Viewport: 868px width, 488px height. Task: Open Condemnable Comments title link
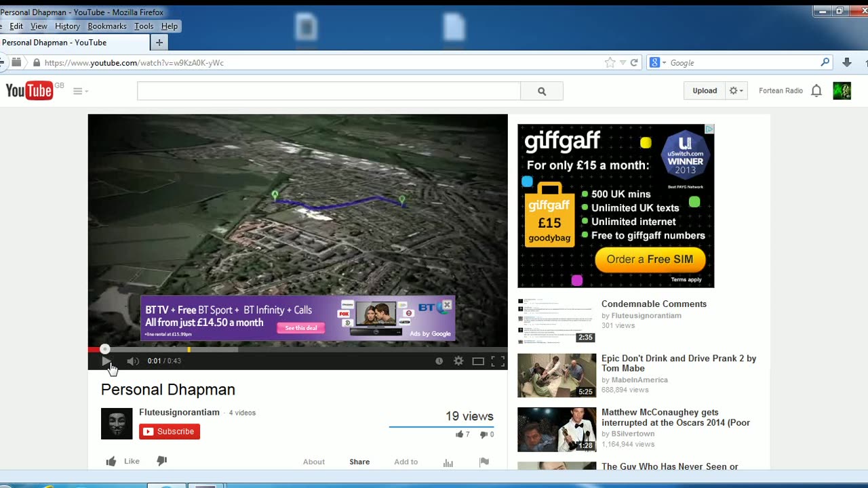[654, 304]
